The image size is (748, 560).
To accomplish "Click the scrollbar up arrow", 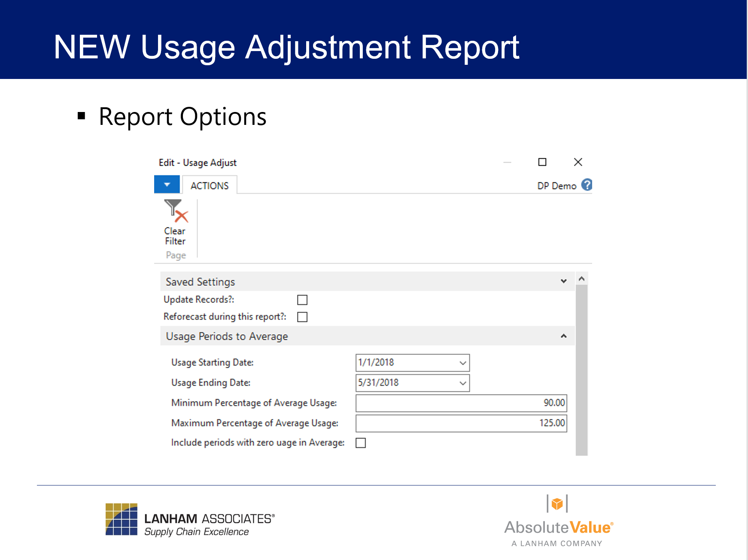I will 581,279.
